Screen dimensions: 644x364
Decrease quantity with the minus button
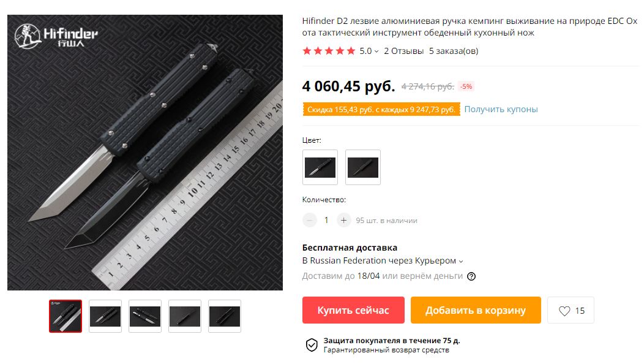310,221
